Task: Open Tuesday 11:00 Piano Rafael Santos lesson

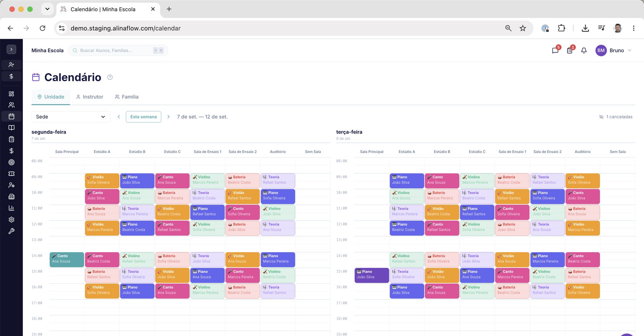Action: (x=477, y=212)
